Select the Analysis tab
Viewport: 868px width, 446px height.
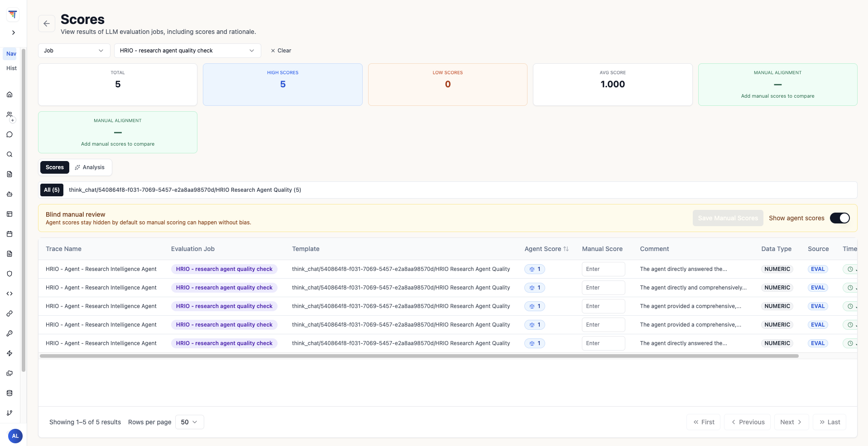pos(90,167)
